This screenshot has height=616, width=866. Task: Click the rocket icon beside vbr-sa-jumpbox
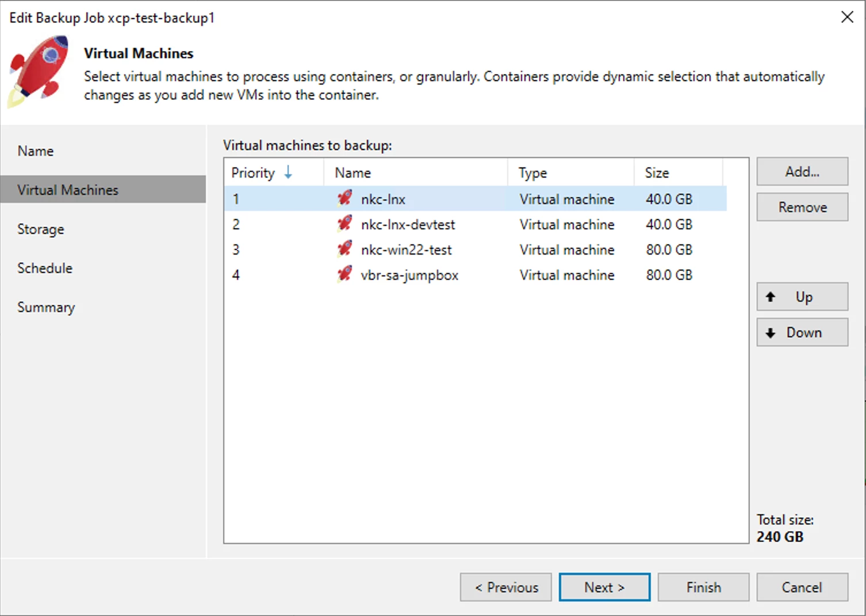(344, 274)
